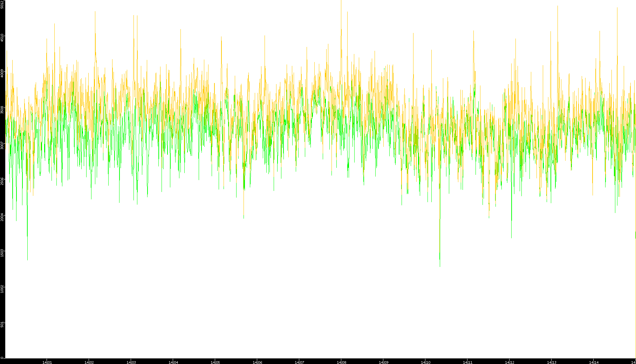Select the 14:12 time label on the axis
Viewport: 636px width, 364px height.
point(510,362)
